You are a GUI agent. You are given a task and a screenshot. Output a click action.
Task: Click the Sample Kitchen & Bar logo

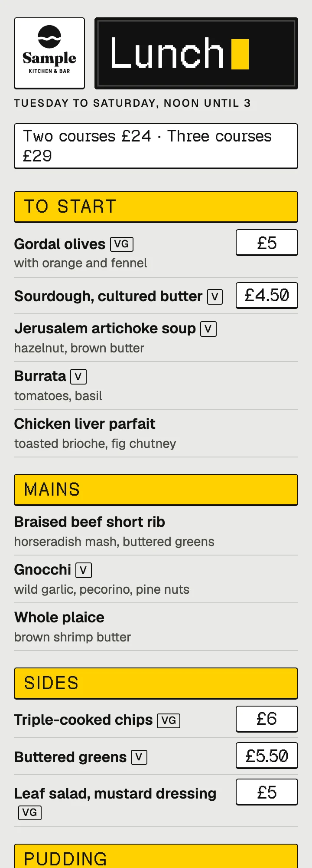[x=49, y=53]
